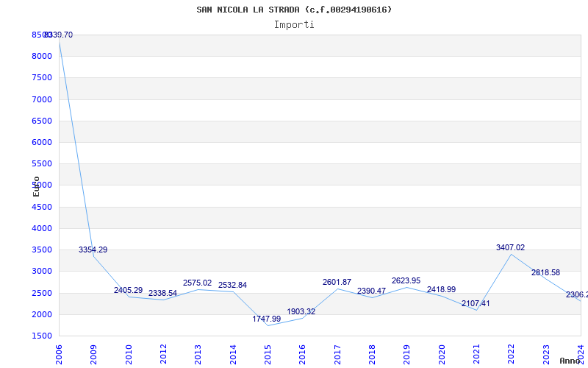Click the 2601.87 data label
Viewport: 588px width, 368px height.
337,282
